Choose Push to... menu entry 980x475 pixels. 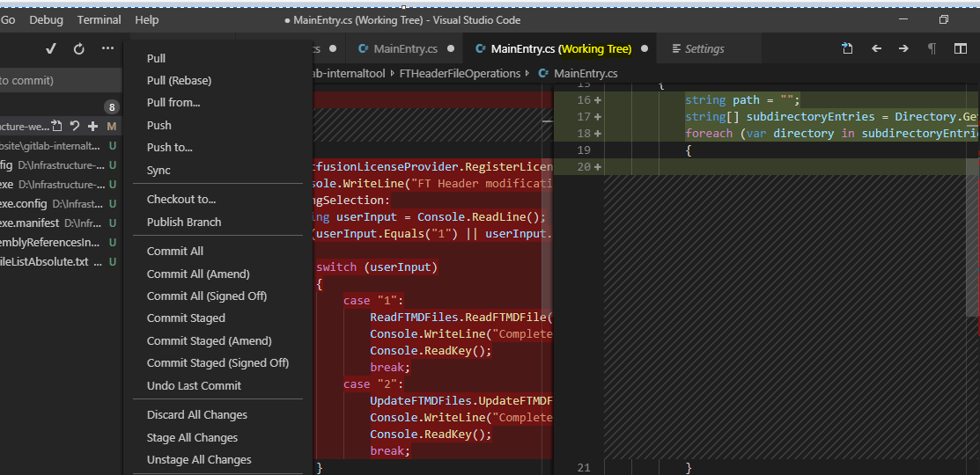[169, 147]
